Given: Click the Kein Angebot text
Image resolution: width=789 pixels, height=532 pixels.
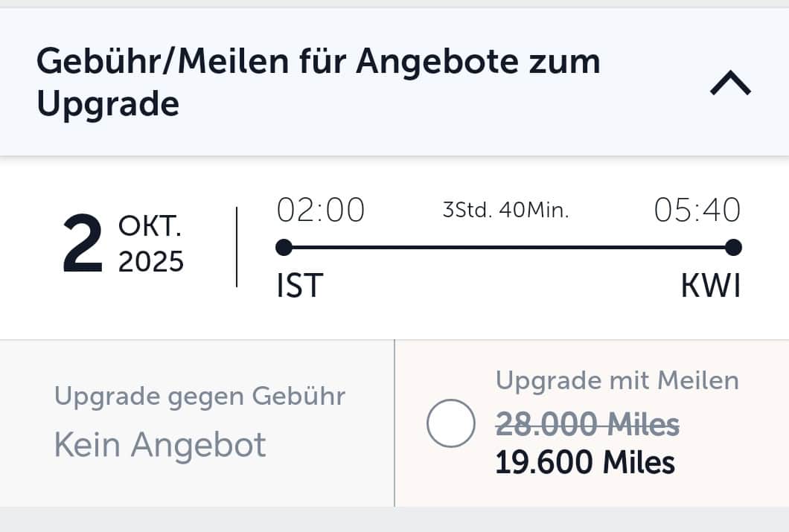Looking at the screenshot, I should tap(160, 445).
